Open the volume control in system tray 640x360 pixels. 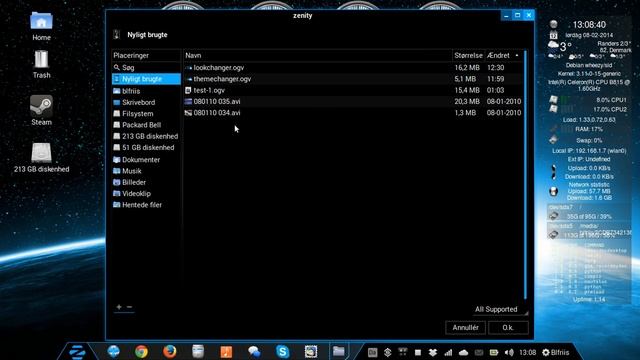509,352
